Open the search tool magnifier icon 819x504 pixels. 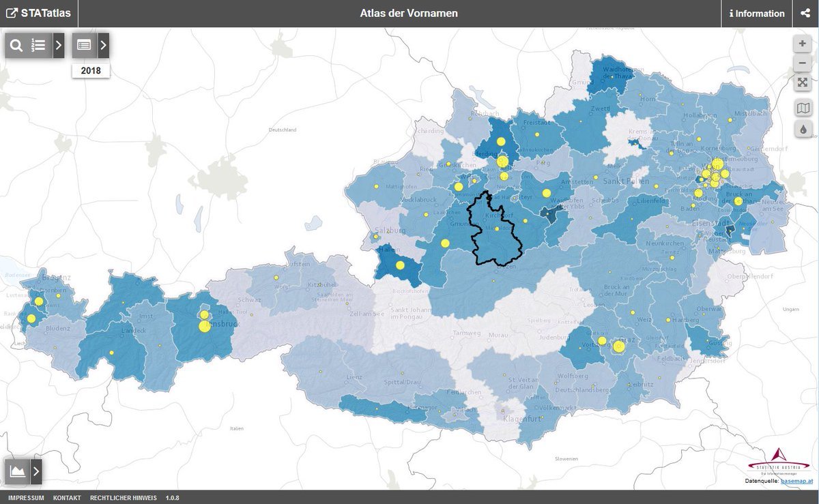[x=17, y=46]
